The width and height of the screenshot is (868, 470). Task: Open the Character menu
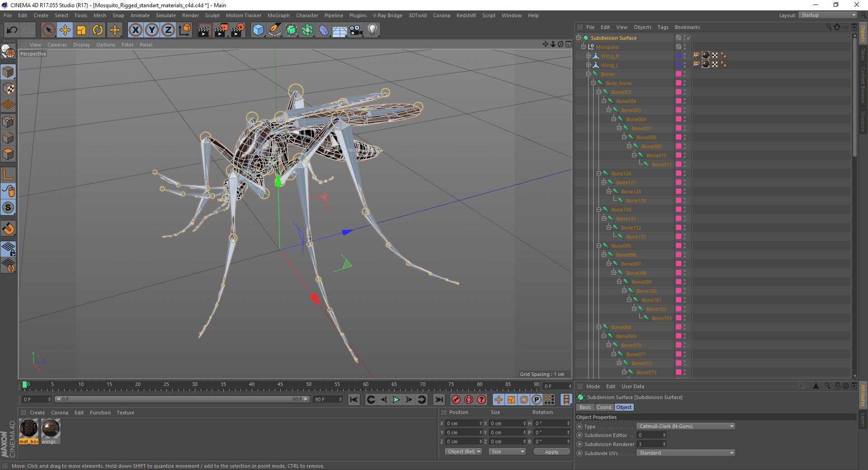[307, 15]
